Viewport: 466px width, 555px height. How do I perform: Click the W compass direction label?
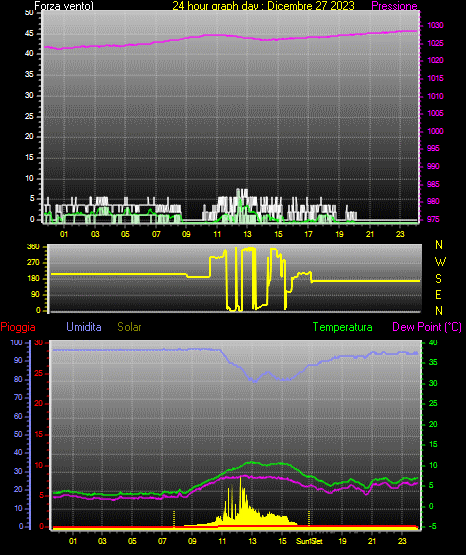click(440, 262)
